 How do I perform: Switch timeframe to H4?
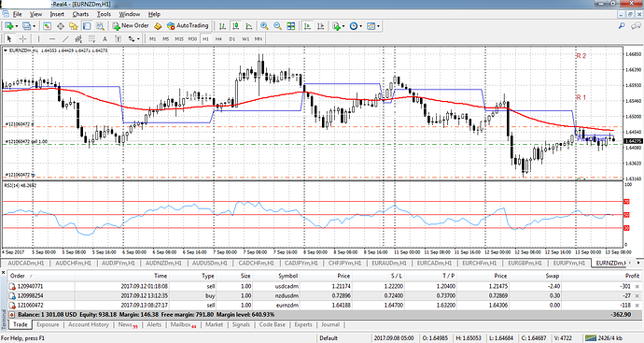click(x=218, y=39)
